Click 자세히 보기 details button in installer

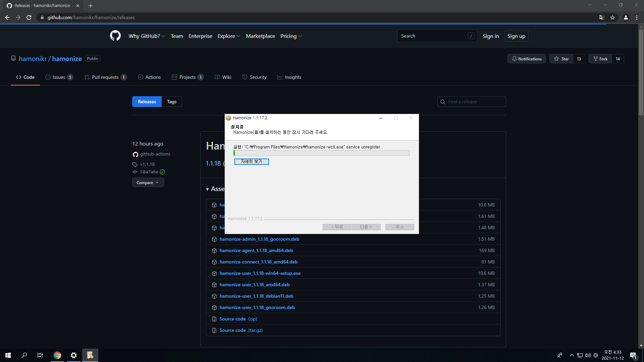252,162
